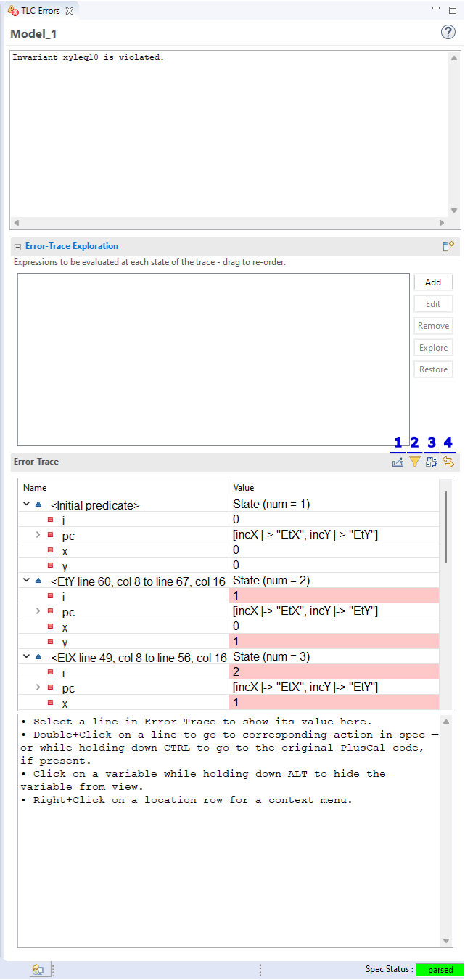This screenshot has width=465, height=980.
Task: Select 'State (num = 3)' value cell
Action: pyautogui.click(x=334, y=656)
